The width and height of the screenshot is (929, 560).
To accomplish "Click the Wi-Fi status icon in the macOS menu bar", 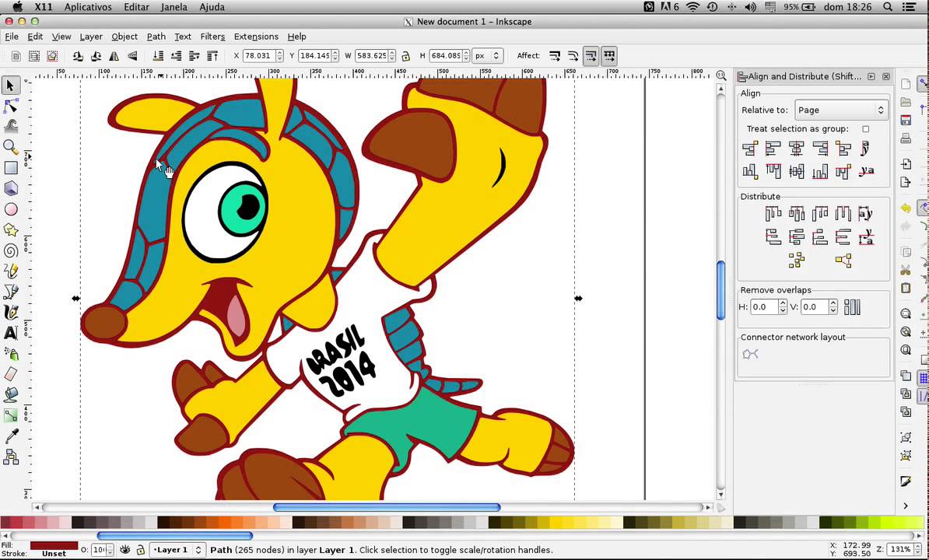I will tap(692, 7).
